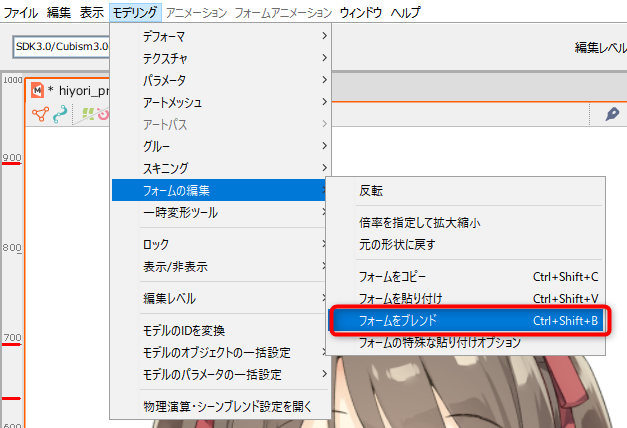The height and width of the screenshot is (428, 627).
Task: Click the blue curved path tool icon
Action: click(x=61, y=115)
